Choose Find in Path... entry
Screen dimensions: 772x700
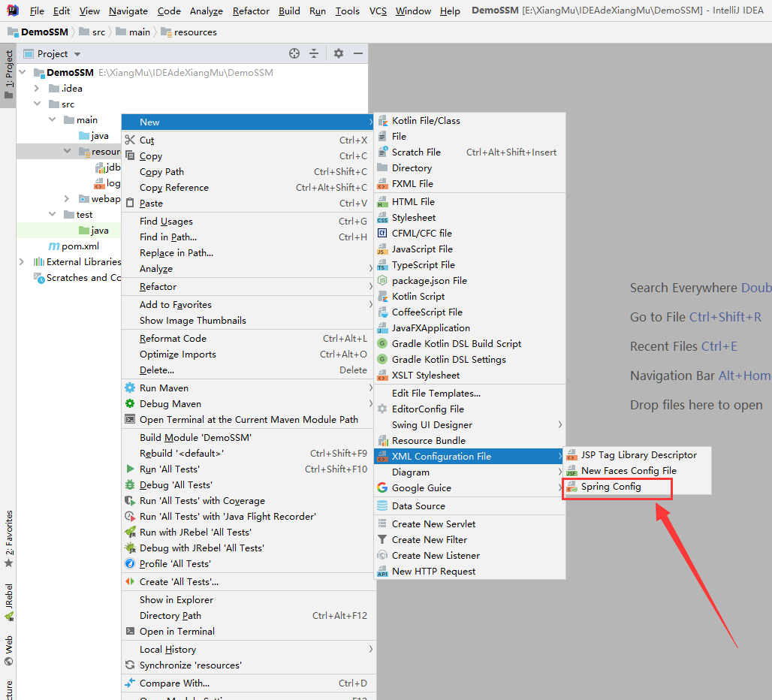click(x=247, y=237)
